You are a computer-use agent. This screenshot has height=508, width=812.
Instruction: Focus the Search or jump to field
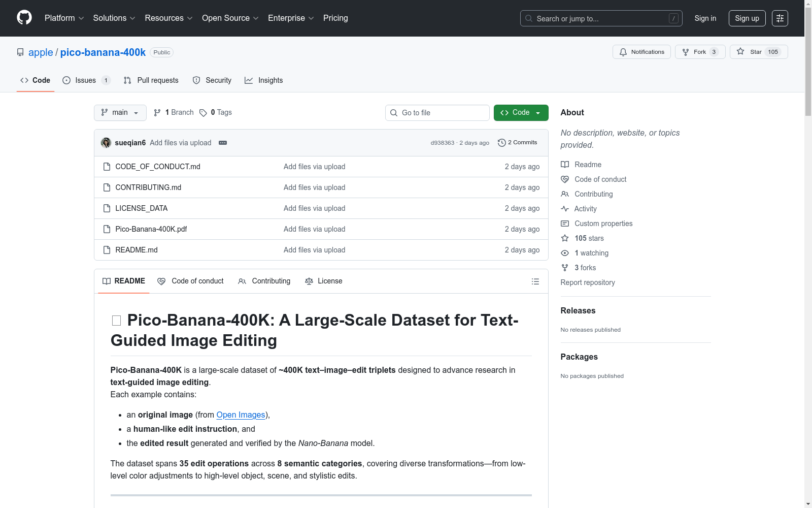click(x=601, y=18)
